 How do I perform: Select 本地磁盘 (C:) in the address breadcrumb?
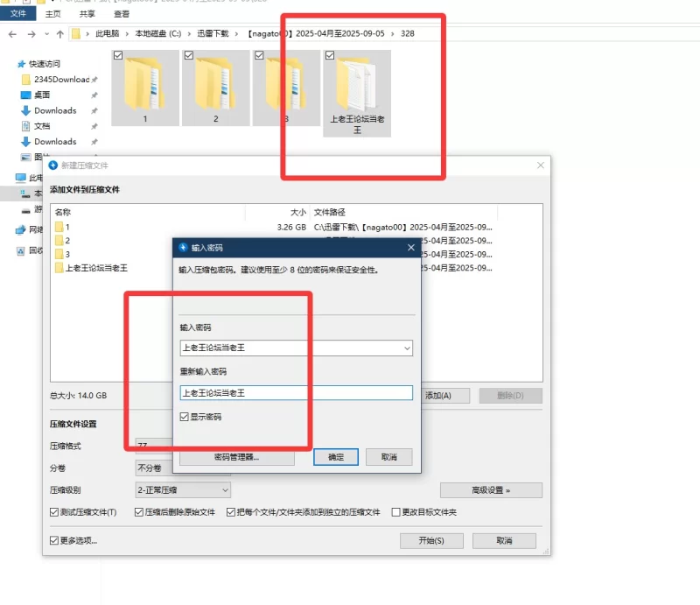[x=158, y=33]
